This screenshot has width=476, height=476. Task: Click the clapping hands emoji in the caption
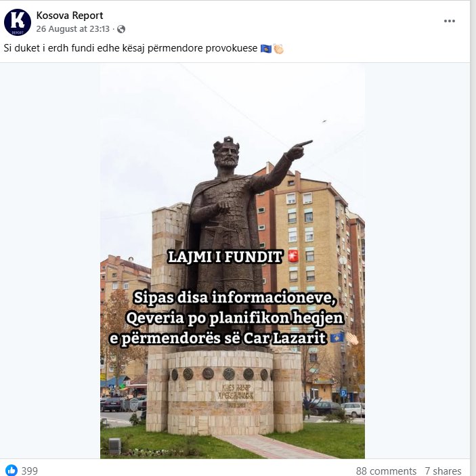tap(278, 49)
